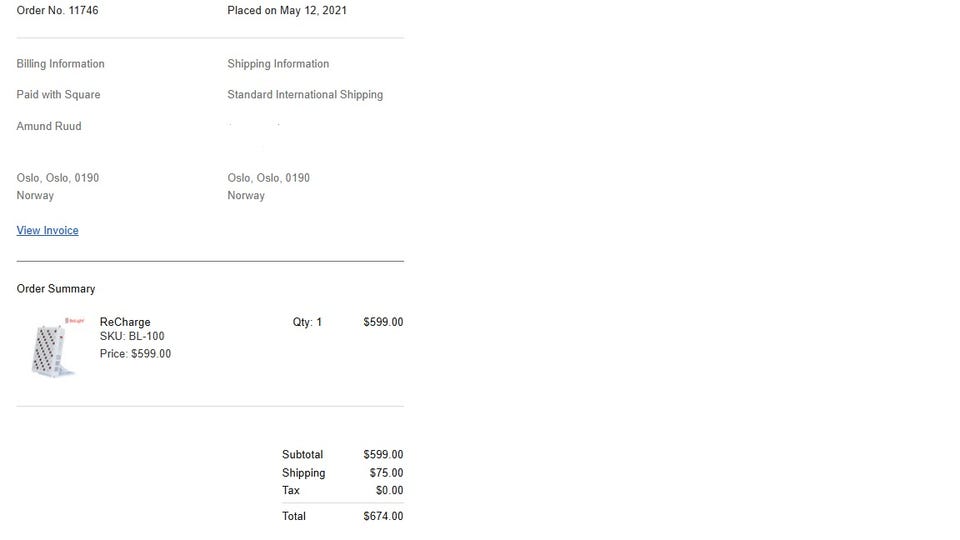
Task: Click the Order Summary heading
Action: 56,289
